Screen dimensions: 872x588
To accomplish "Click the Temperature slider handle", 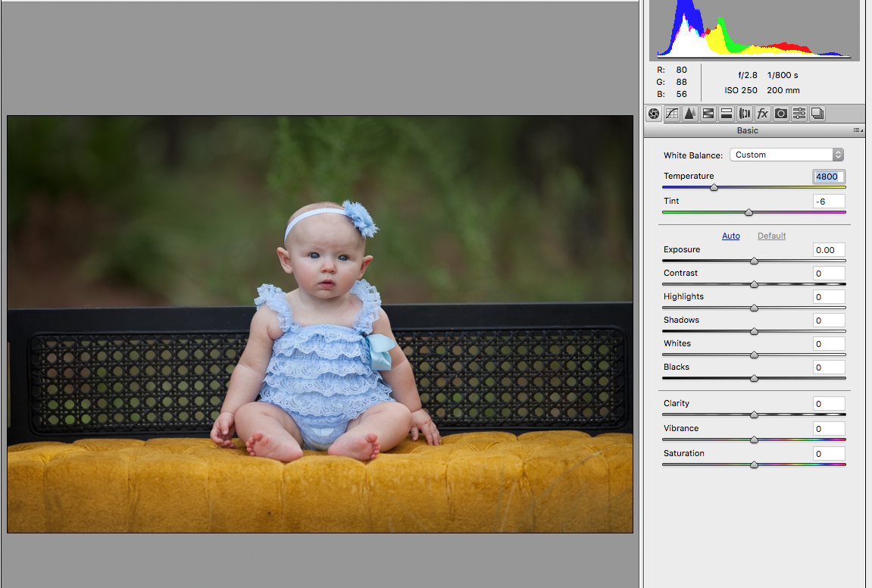I will [714, 187].
